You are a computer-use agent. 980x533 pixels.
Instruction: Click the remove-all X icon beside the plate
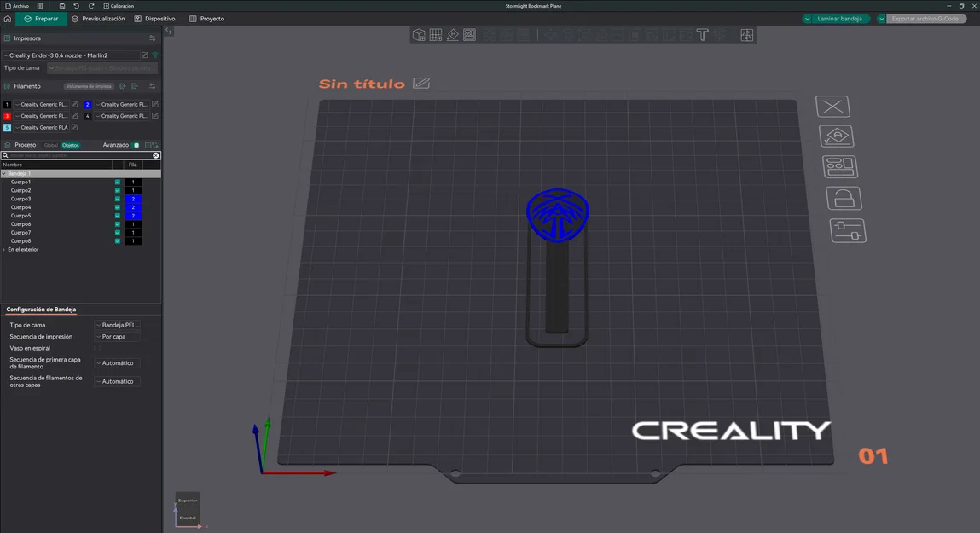[832, 107]
